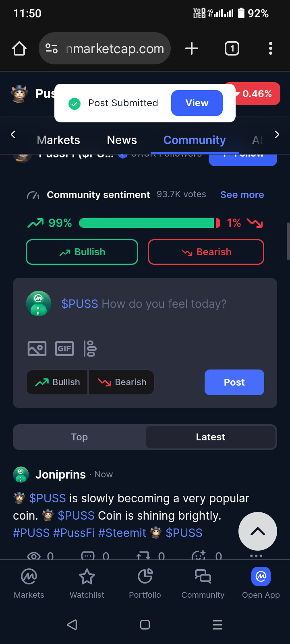Switch to the News tab
Image resolution: width=290 pixels, height=644 pixels.
pos(122,140)
